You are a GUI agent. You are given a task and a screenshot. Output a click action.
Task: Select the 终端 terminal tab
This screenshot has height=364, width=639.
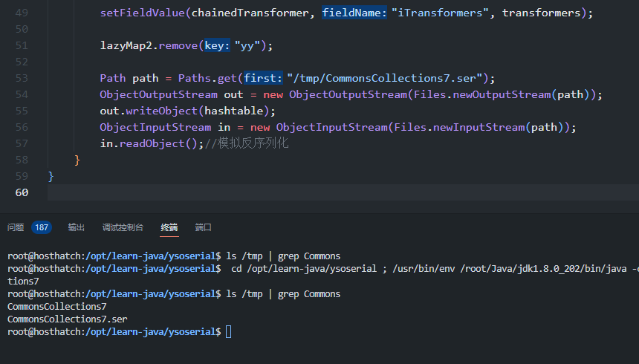tap(169, 227)
